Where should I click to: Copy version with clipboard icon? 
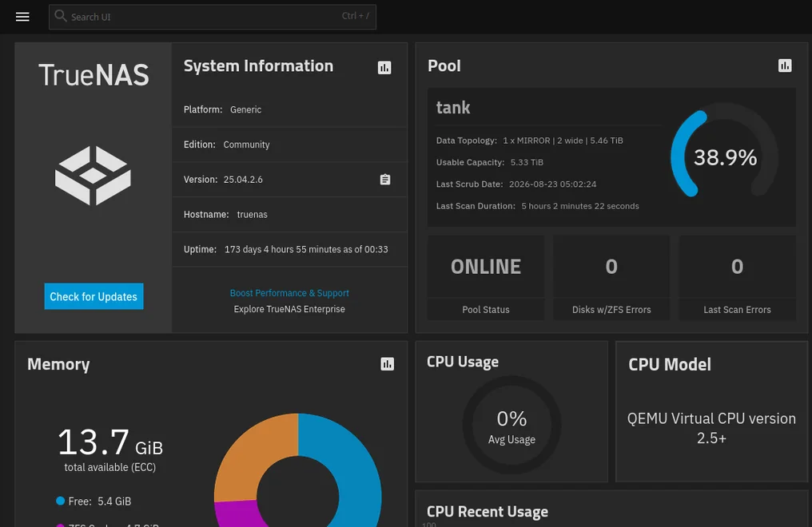[x=384, y=180]
